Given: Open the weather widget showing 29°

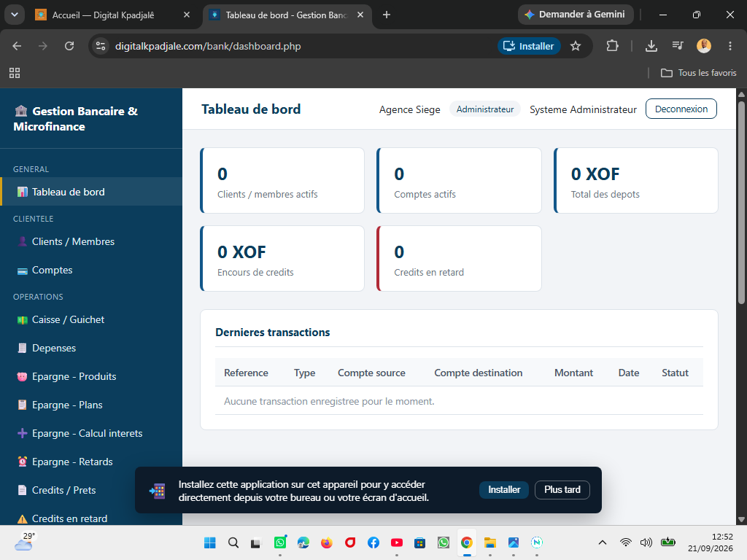Looking at the screenshot, I should [x=25, y=542].
